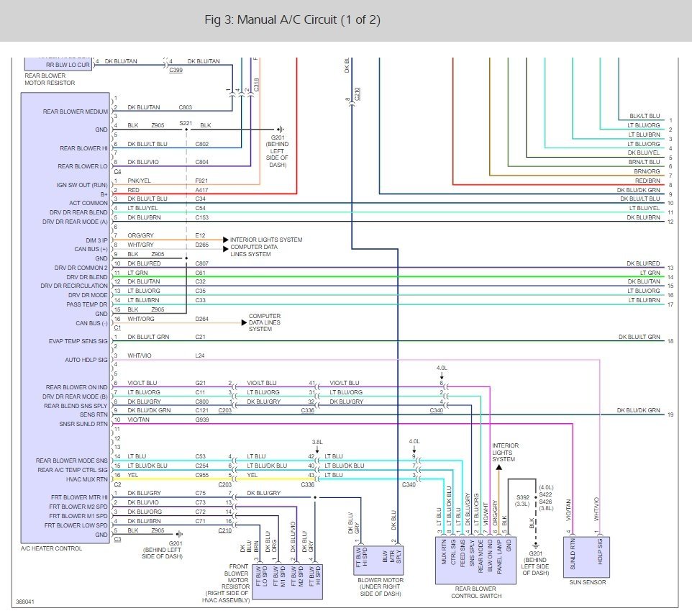Click the 'BLOWER MOTOR (UNDER RIGHT SIDE OF DASH)' label
Viewport: 692px width, 616px height.
[x=381, y=587]
